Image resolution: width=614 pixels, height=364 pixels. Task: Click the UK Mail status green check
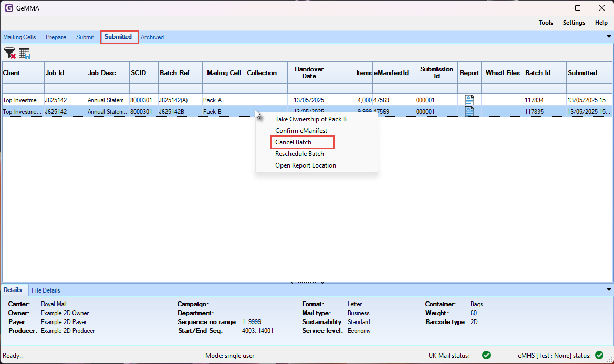486,355
